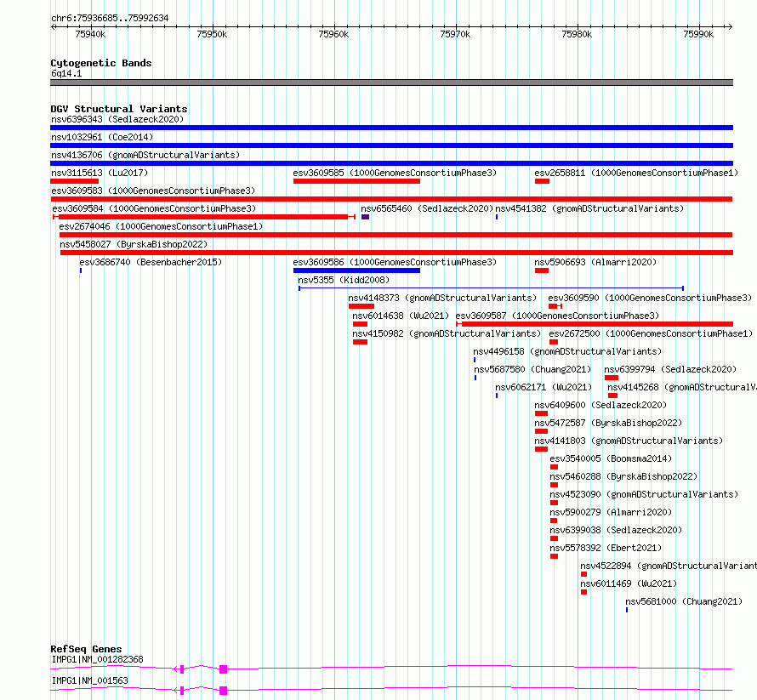Click nsv6014638 (Wu2021) label

[x=401, y=316]
